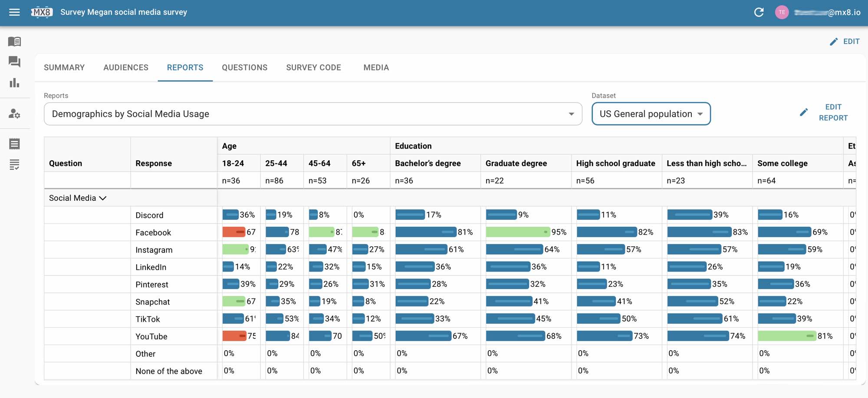This screenshot has height=398, width=868.
Task: Click the green Some college YouTube bar
Action: point(786,336)
